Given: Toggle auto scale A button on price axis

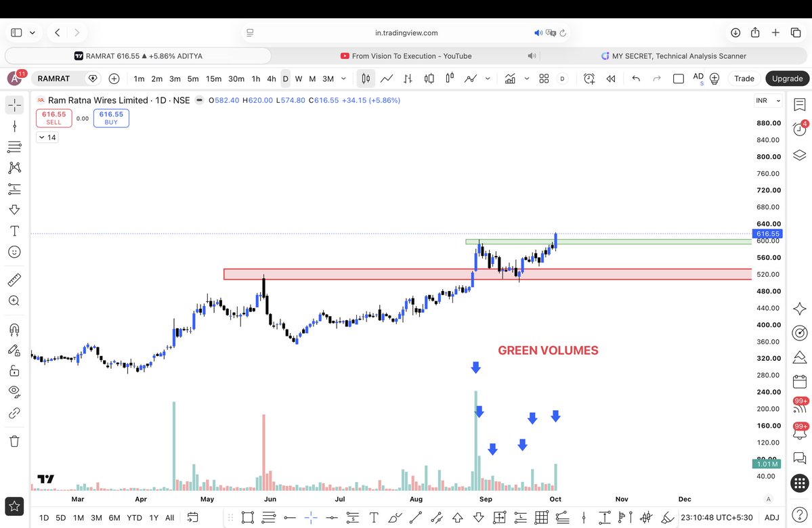Looking at the screenshot, I should (x=769, y=499).
